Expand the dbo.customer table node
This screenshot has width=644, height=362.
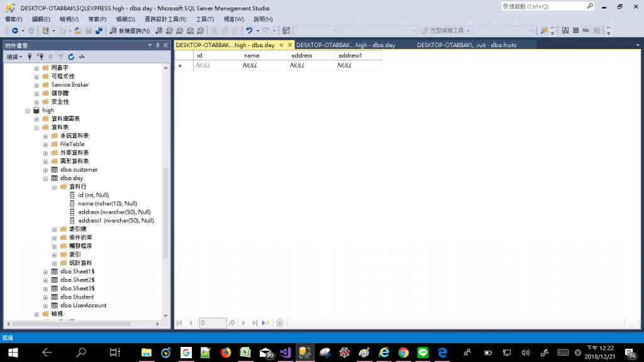[x=45, y=170]
